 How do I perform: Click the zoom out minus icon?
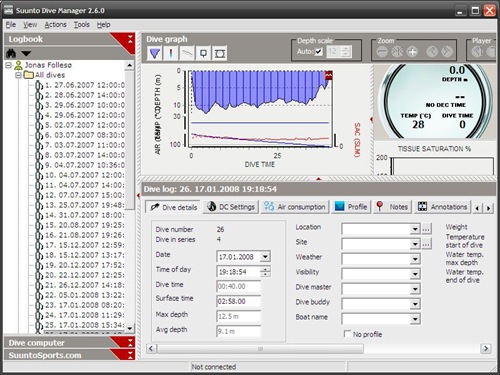point(382,52)
